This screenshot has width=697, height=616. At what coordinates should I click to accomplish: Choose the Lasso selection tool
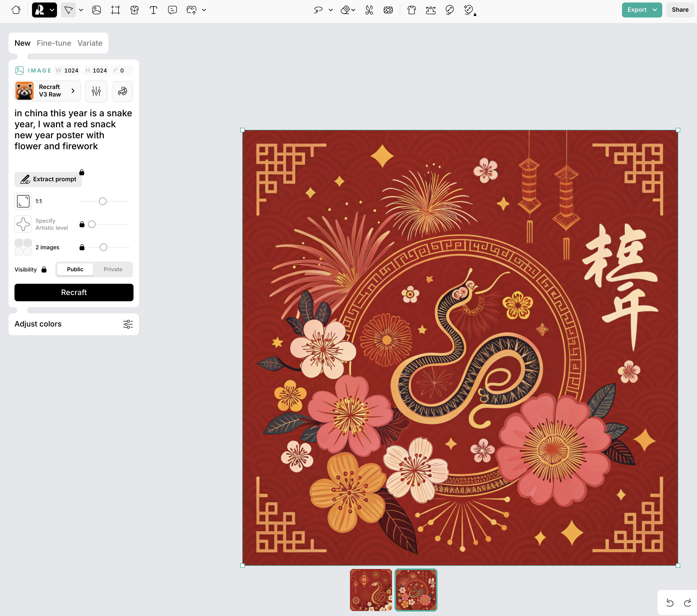click(318, 10)
